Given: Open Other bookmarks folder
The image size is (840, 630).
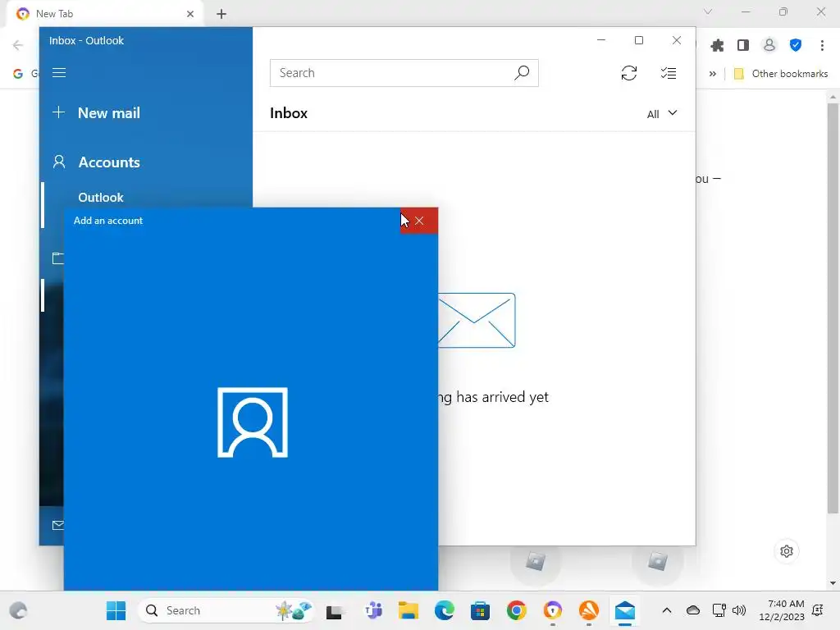Looking at the screenshot, I should (781, 74).
